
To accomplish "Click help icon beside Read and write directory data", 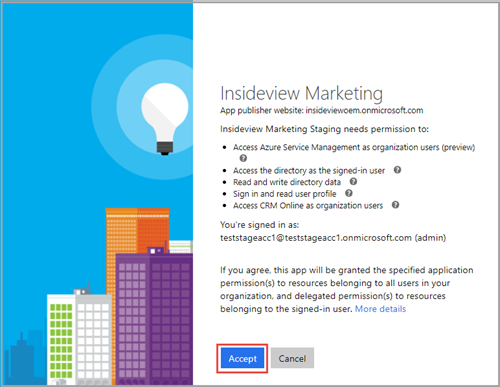I will click(353, 182).
